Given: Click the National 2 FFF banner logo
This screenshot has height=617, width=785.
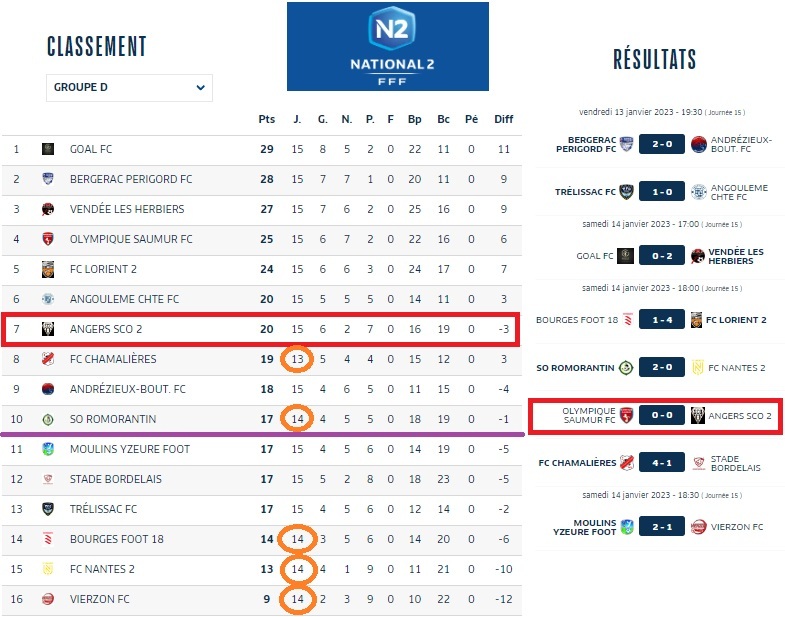Looking at the screenshot, I should pos(388,46).
